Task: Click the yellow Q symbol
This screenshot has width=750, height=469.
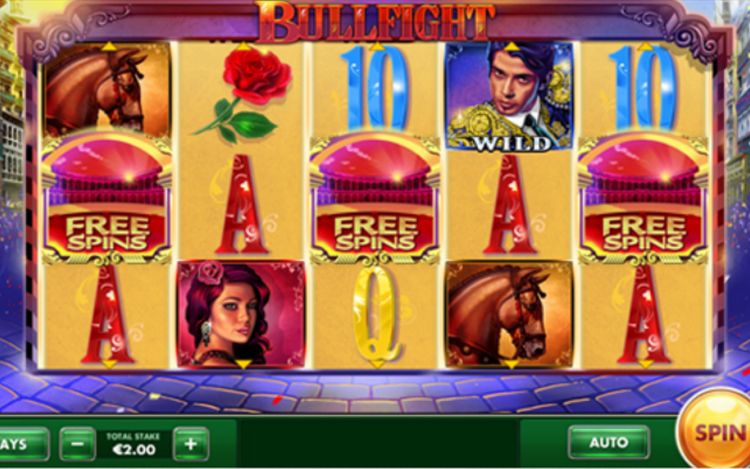Action: [376, 314]
